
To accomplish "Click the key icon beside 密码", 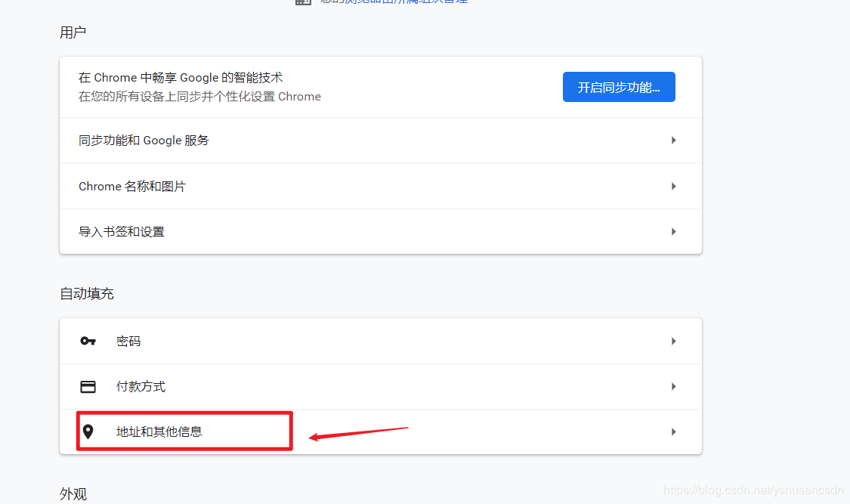I will tap(88, 342).
